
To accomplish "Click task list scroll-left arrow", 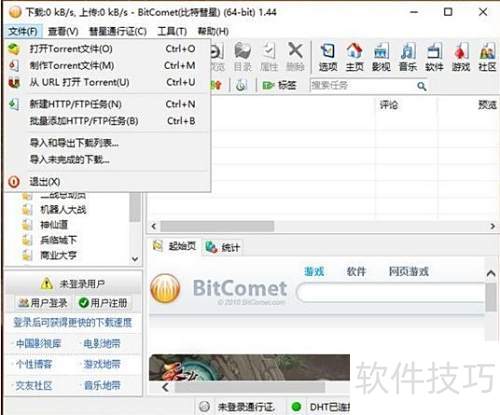I will click(154, 226).
